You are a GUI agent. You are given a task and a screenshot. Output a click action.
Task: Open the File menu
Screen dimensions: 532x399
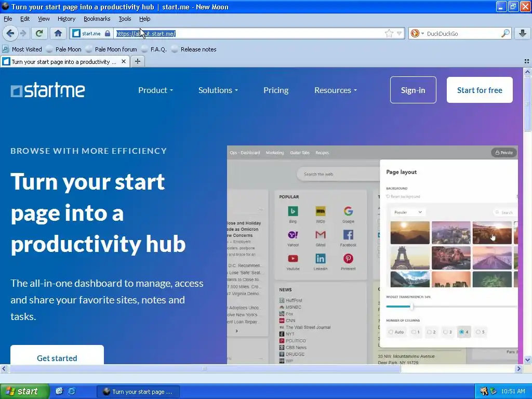pyautogui.click(x=8, y=19)
